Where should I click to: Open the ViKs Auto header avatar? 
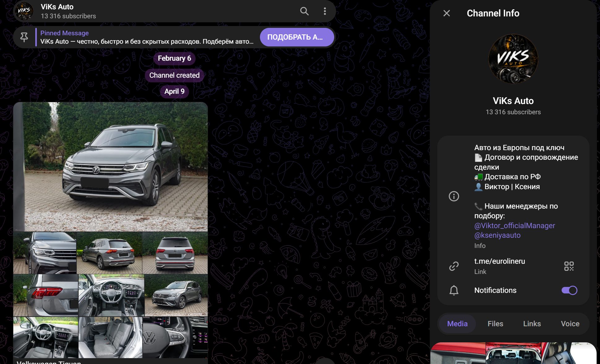coord(24,11)
